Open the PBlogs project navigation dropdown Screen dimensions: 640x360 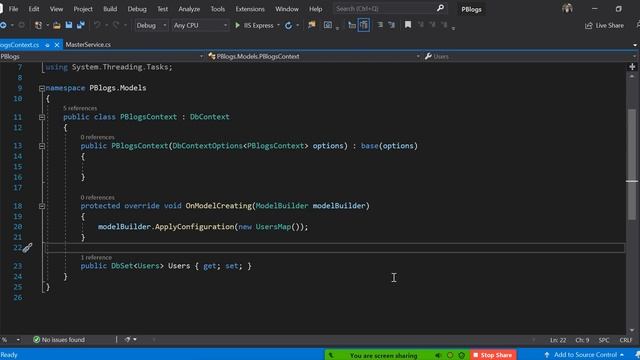(x=102, y=56)
